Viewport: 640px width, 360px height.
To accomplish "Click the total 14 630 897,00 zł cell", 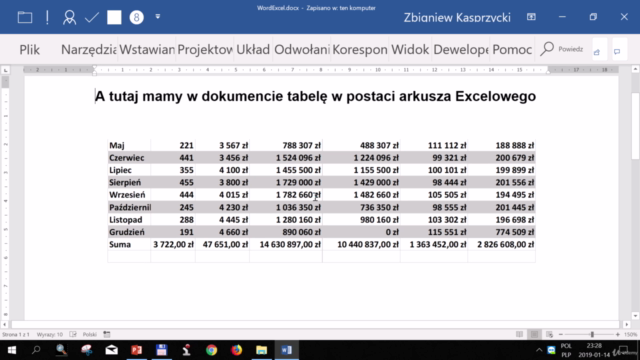I will pos(286,244).
